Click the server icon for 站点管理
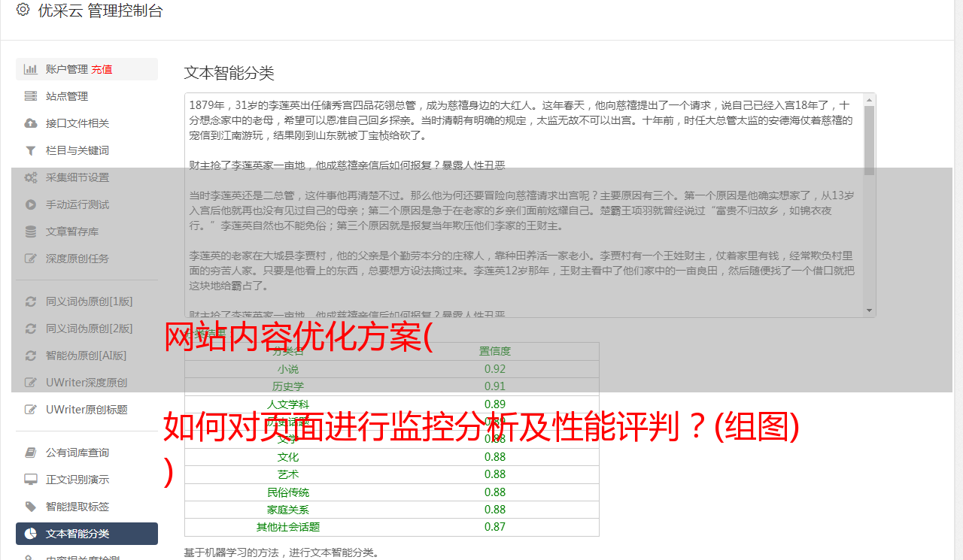This screenshot has width=963, height=560. pyautogui.click(x=31, y=96)
